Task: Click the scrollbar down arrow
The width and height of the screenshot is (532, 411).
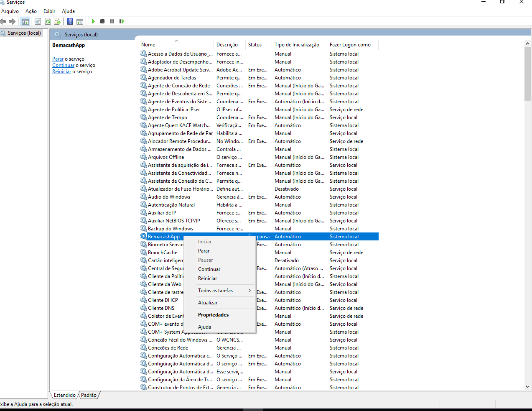Action: pos(527,387)
